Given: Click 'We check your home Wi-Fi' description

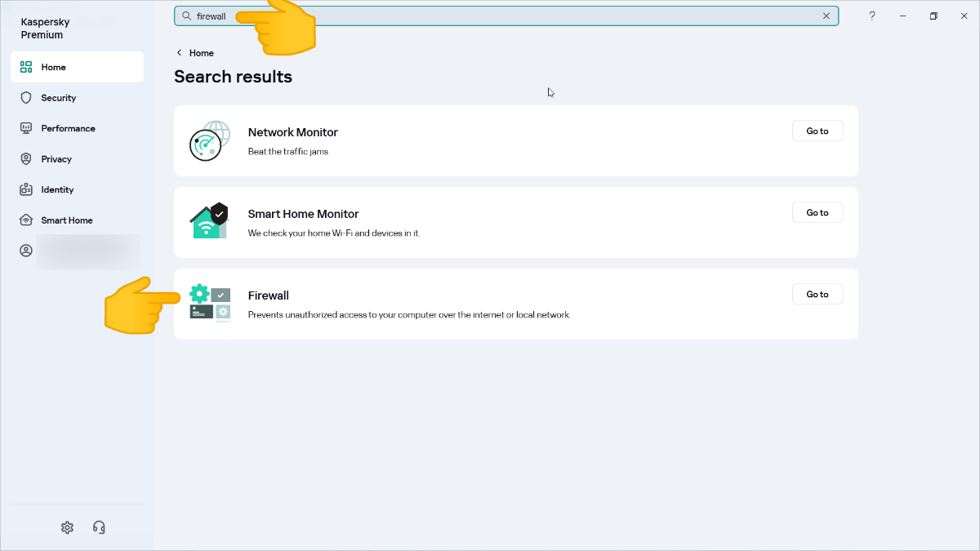Looking at the screenshot, I should 334,233.
